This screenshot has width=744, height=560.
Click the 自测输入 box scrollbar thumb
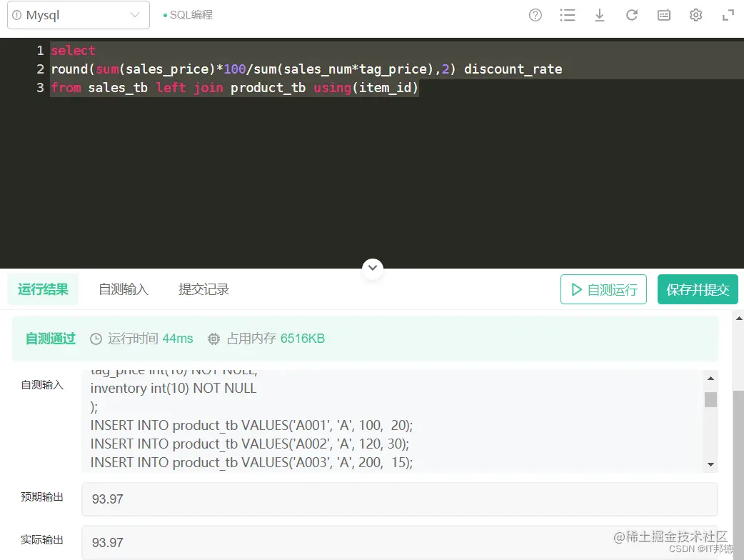click(710, 399)
